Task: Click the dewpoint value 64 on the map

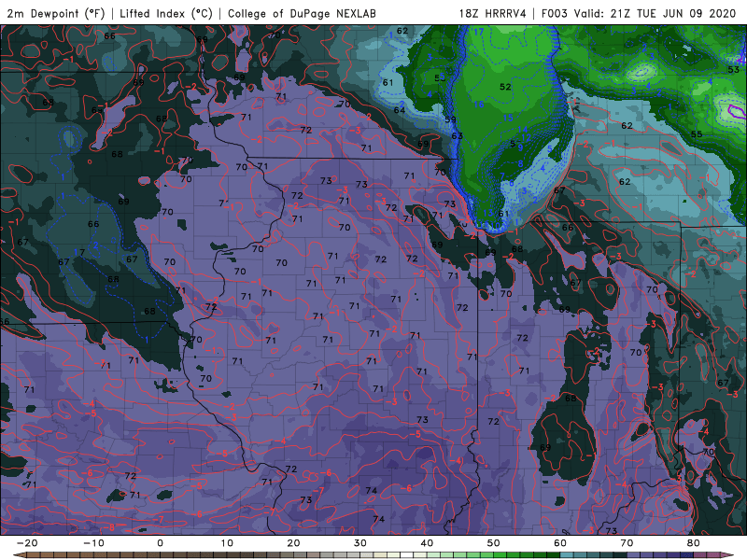Action: [x=400, y=110]
